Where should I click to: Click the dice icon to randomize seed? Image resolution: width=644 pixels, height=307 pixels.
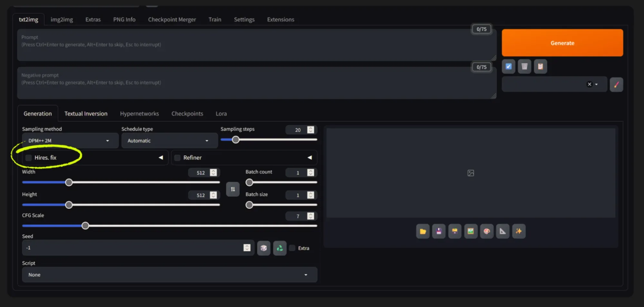pos(264,248)
